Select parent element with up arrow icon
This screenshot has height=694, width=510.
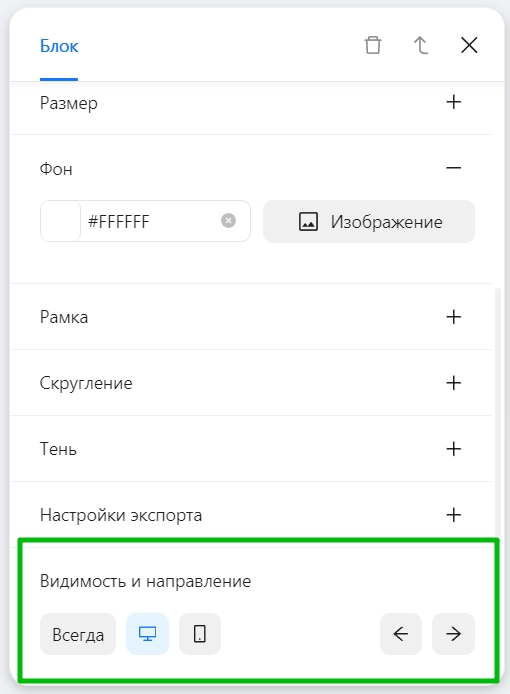click(421, 45)
